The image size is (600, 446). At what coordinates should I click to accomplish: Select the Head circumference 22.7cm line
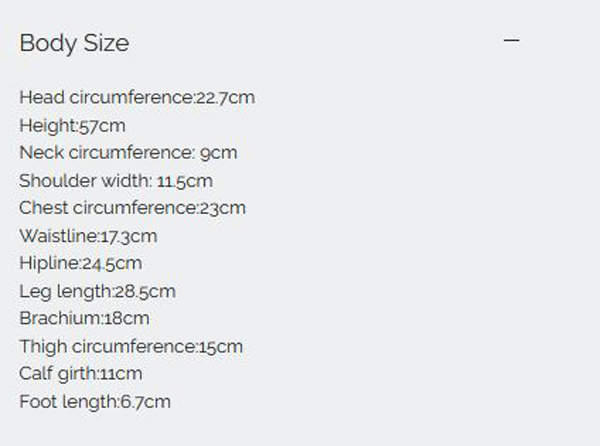(x=137, y=97)
